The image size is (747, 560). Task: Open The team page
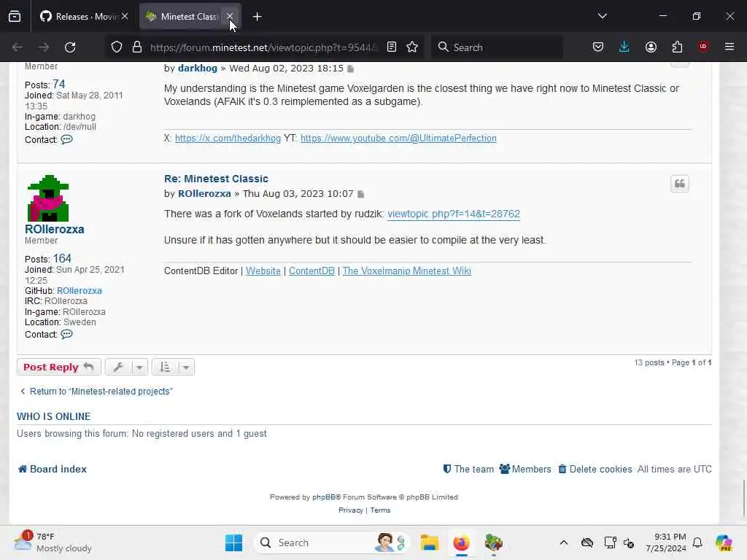[x=468, y=469]
